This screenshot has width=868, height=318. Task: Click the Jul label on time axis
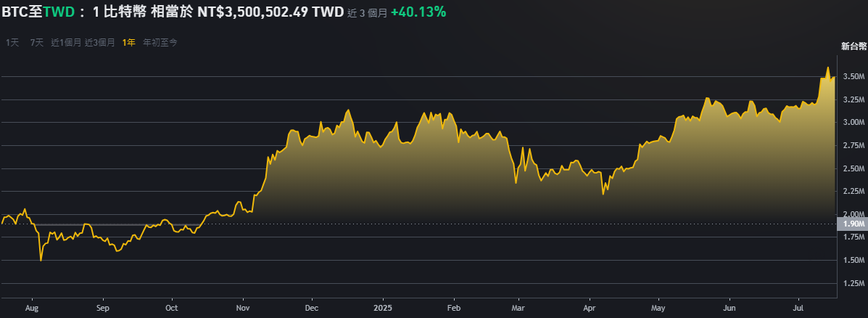tap(798, 308)
